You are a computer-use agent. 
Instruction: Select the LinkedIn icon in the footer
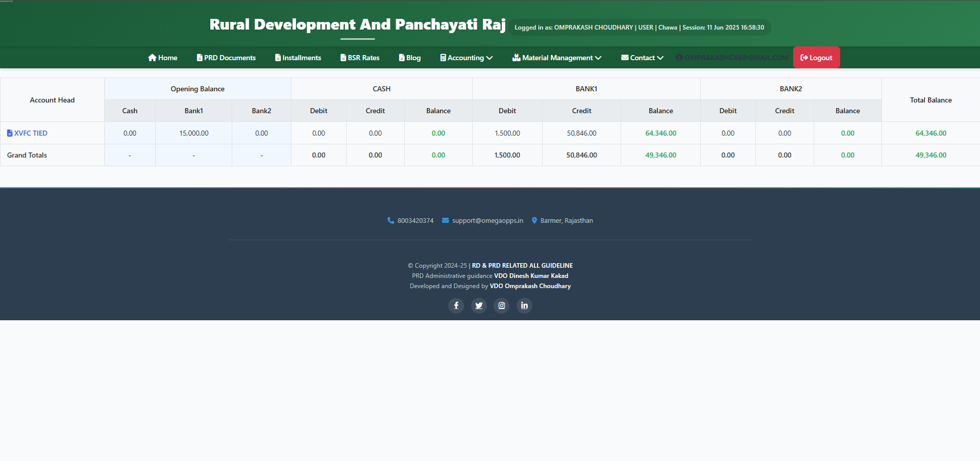524,305
